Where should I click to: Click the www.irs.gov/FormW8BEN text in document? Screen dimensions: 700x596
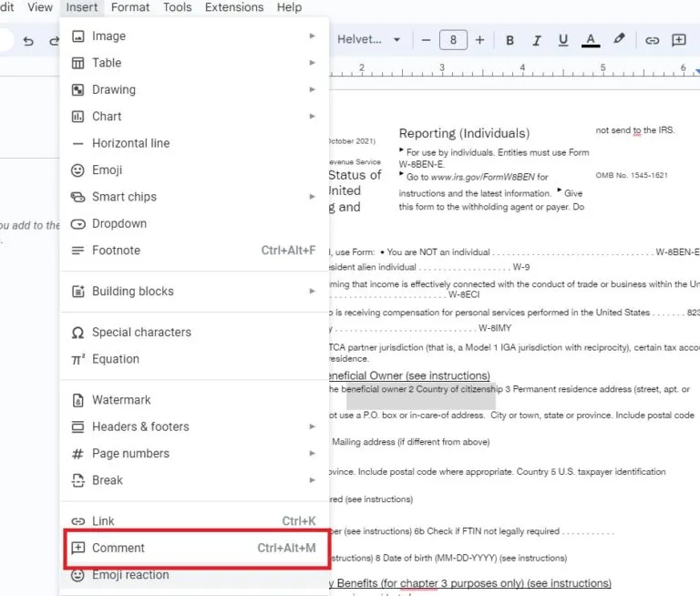(483, 177)
